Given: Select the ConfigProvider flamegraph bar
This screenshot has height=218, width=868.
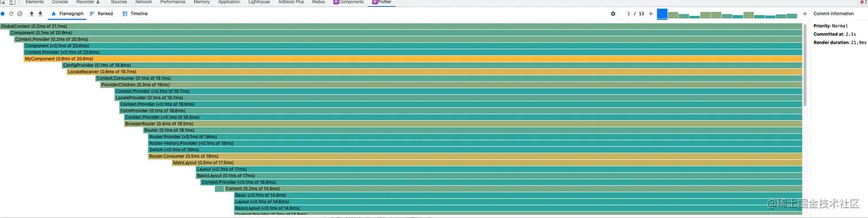Looking at the screenshot, I should [432, 65].
